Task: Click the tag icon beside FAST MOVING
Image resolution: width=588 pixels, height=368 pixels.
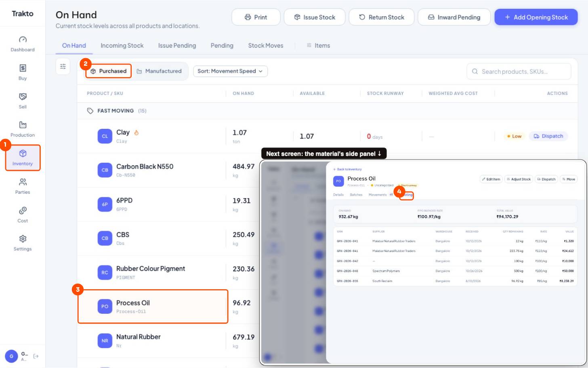Action: (90, 111)
